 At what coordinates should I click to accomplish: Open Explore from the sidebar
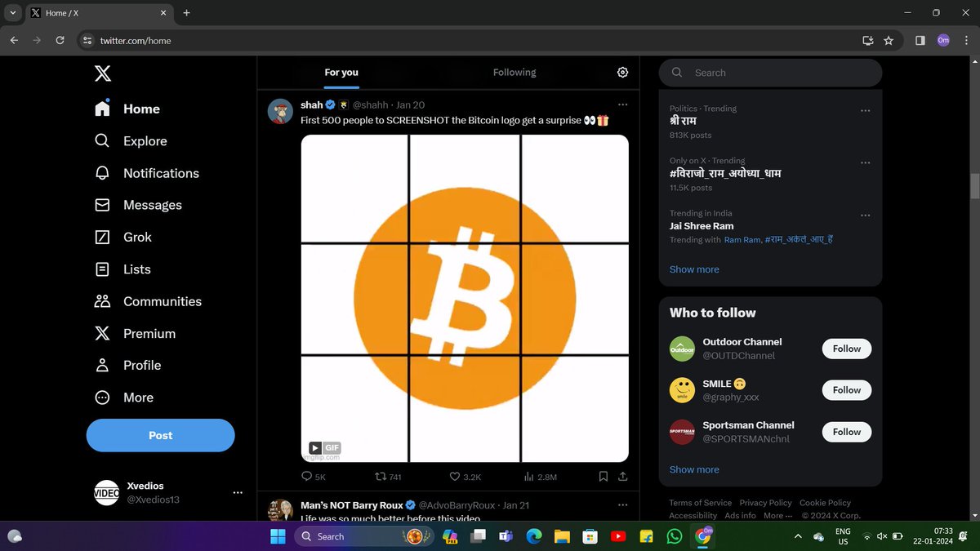pos(131,141)
